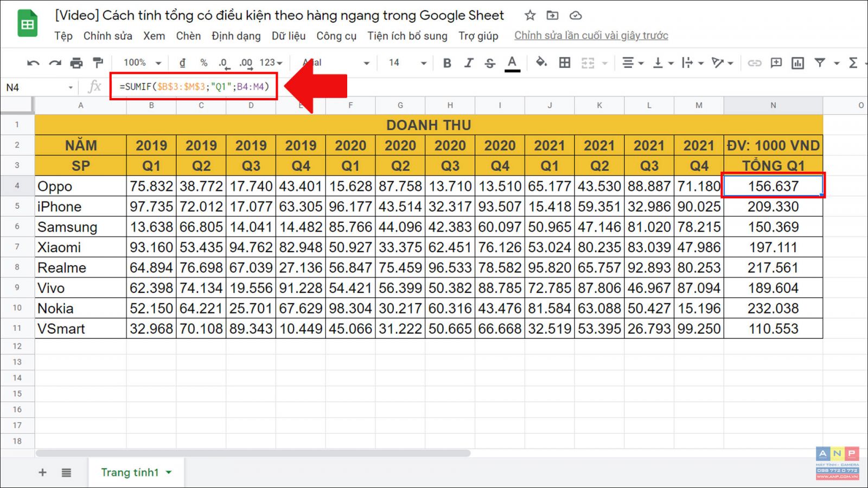Click the Redo icon
868x488 pixels.
pyautogui.click(x=55, y=63)
